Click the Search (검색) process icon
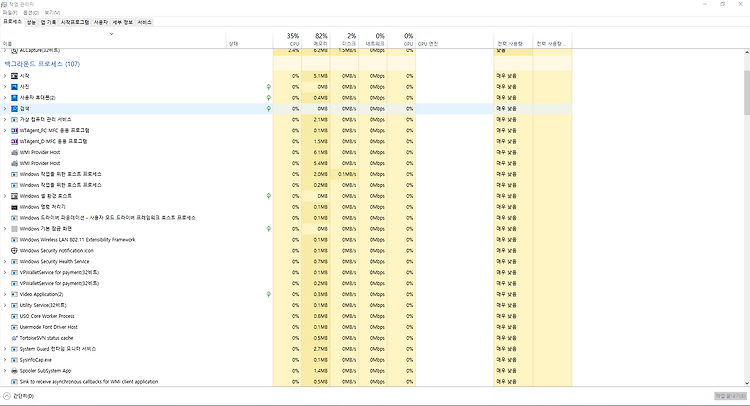The width and height of the screenshot is (750, 406). point(14,109)
